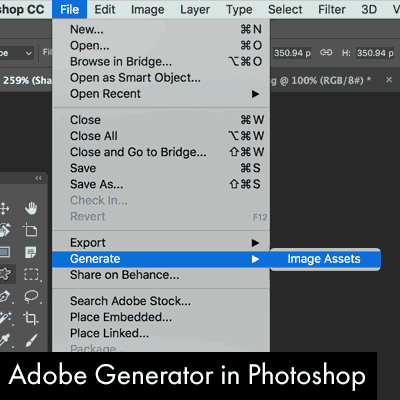Click Image Assets in the Generate submenu
Viewport: 400px width, 400px height.
click(325, 259)
